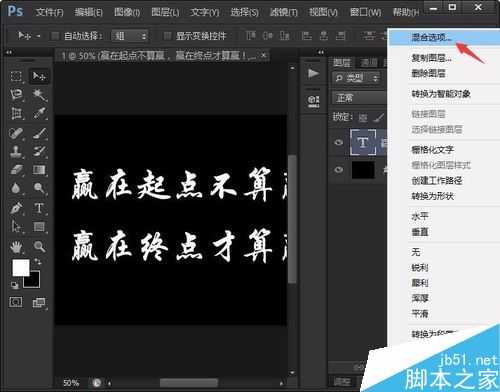Select the Eyedropper tool
The height and width of the screenshot is (392, 500).
(39, 113)
